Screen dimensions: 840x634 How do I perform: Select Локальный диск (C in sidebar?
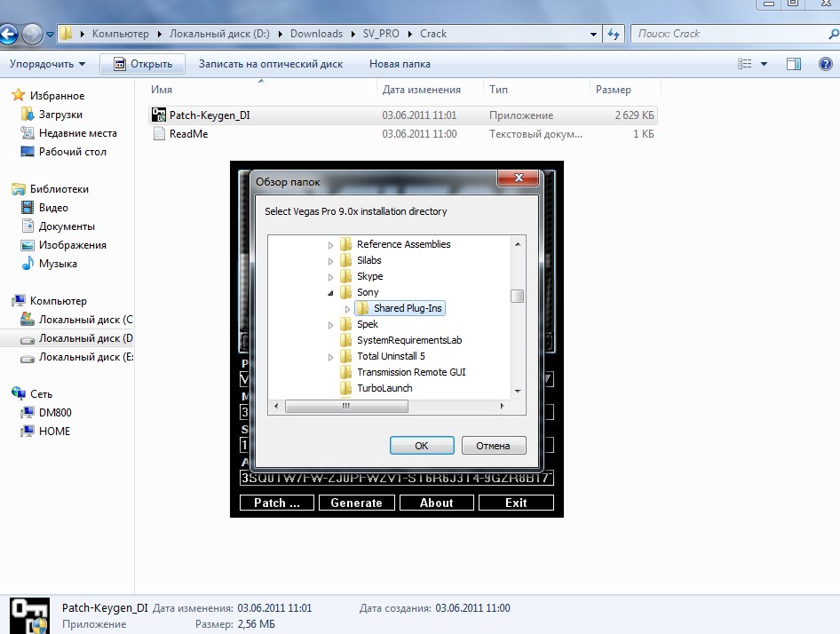coord(85,320)
